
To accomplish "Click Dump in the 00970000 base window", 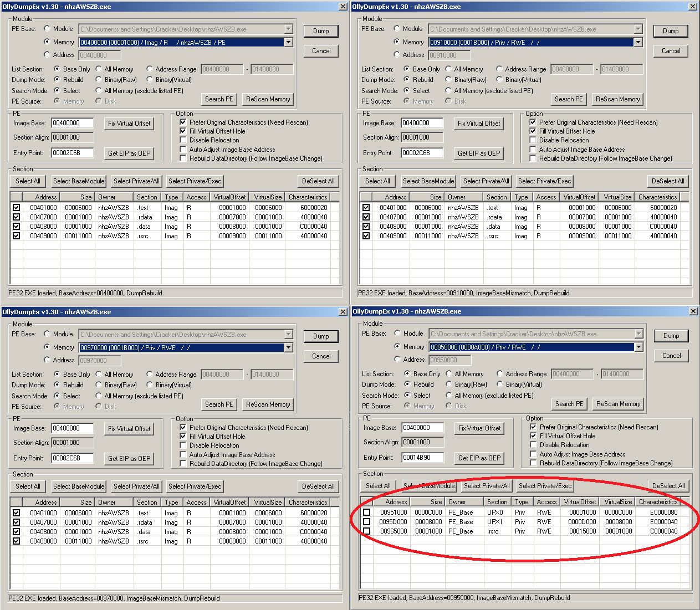I will click(321, 336).
